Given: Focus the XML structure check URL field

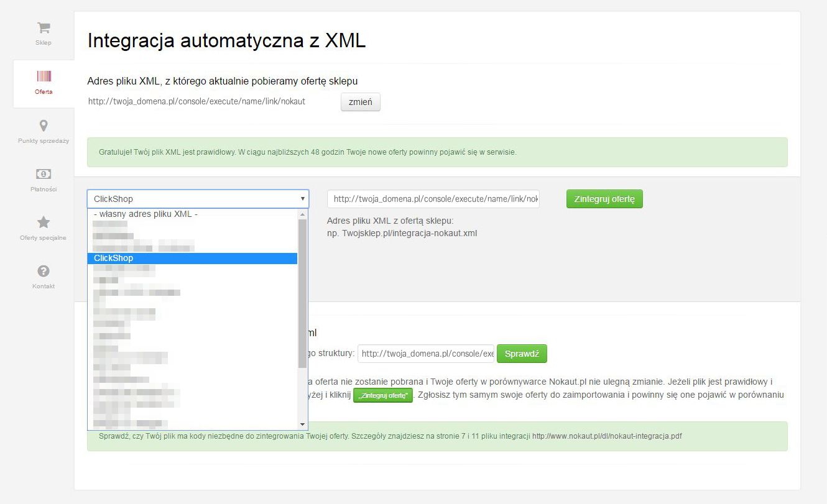Looking at the screenshot, I should [x=426, y=354].
